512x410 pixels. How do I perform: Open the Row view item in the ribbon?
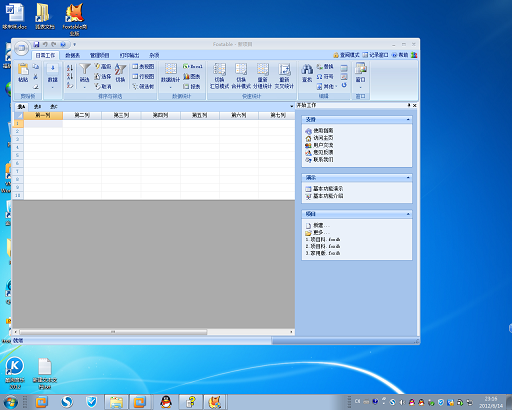[x=143, y=77]
